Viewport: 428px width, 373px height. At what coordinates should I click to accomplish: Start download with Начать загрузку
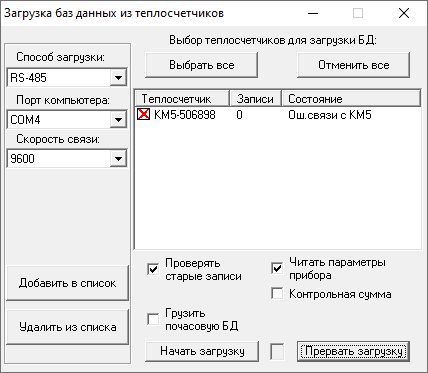point(202,351)
